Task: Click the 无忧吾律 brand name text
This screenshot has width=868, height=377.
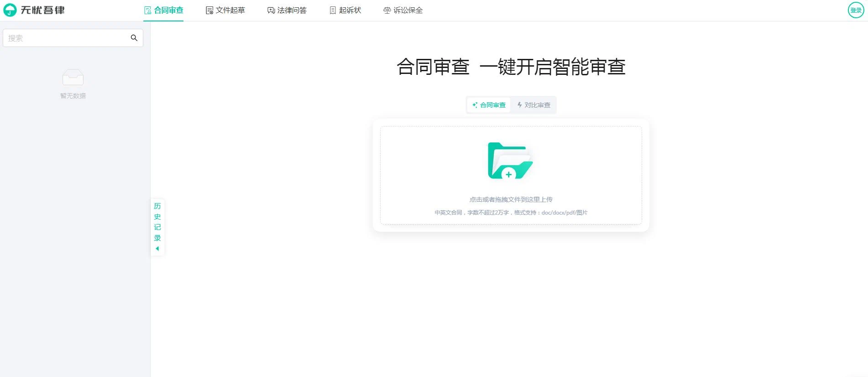Action: pyautogui.click(x=43, y=10)
